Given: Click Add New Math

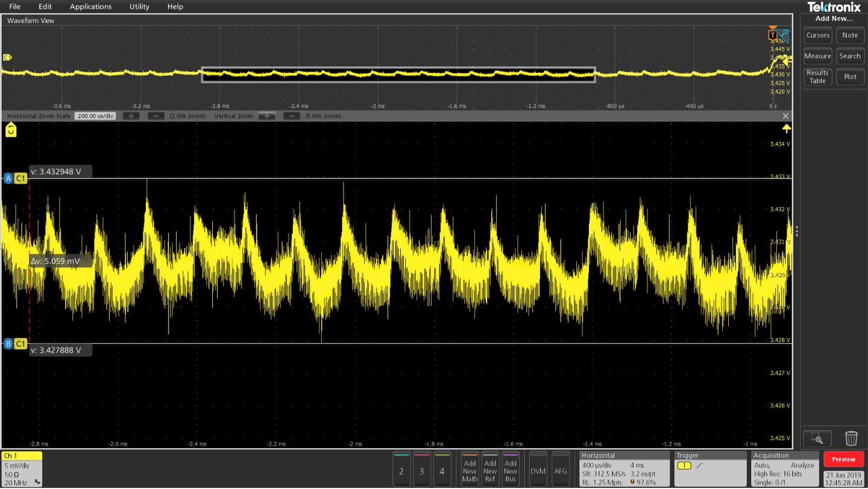Looking at the screenshot, I should 470,468.
